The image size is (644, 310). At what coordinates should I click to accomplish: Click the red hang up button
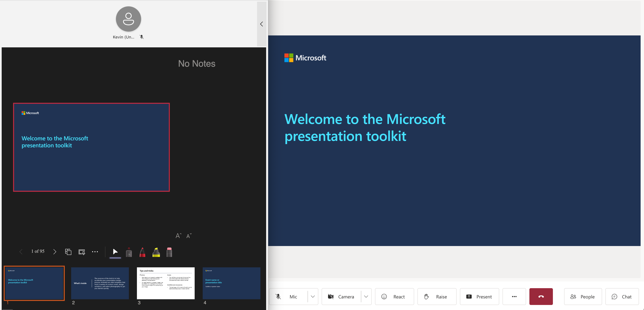pyautogui.click(x=541, y=297)
